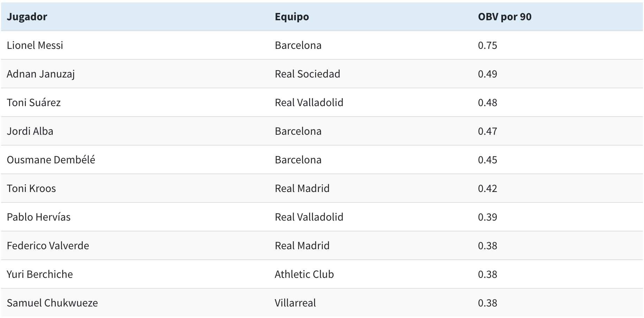
Task: Click Messi's 0.75 OBV value
Action: 487,45
